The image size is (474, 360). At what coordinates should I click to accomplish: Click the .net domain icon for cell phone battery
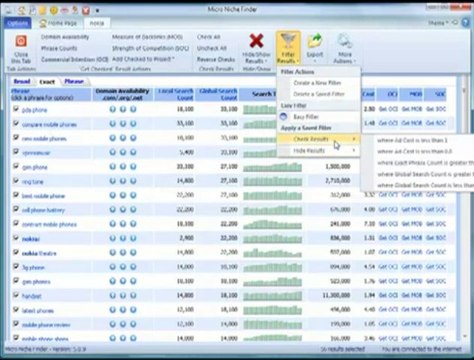[x=133, y=210]
